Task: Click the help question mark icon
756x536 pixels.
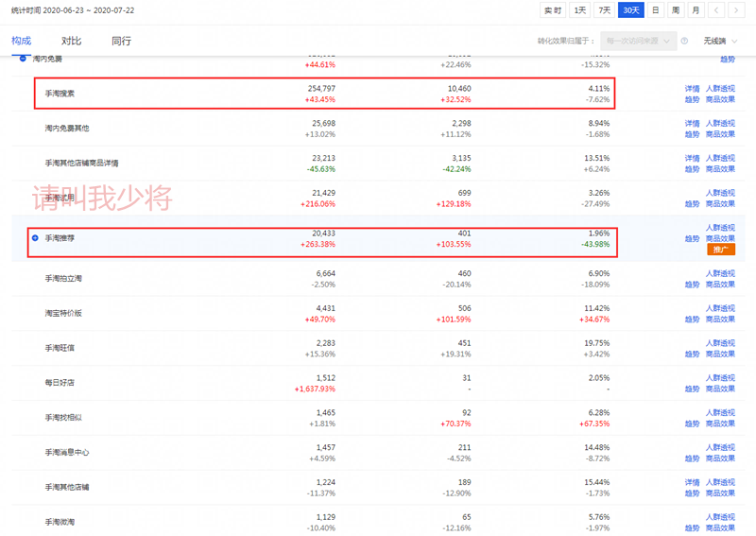Action: click(x=684, y=42)
